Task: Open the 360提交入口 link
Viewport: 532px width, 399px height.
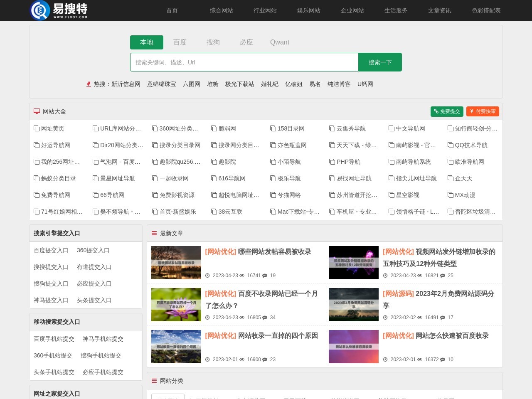Action: [93, 250]
